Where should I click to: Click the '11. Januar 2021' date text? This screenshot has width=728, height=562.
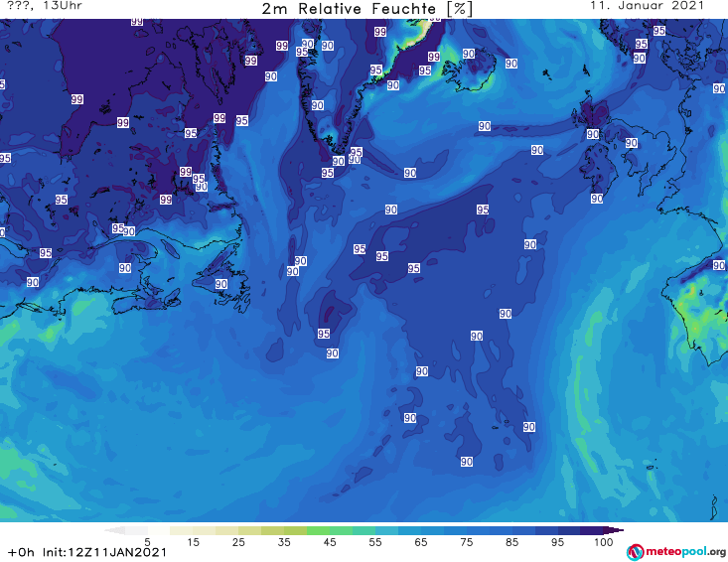coord(647,6)
